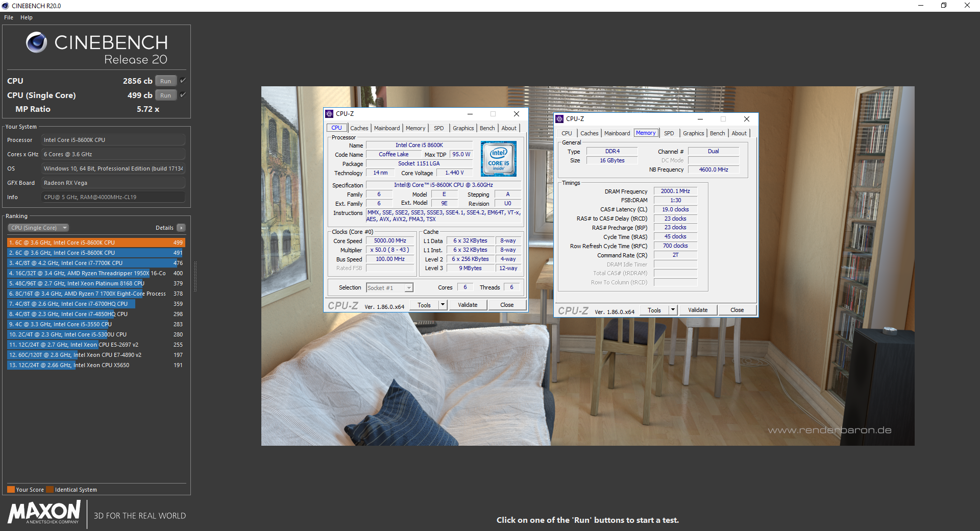
Task: Click the Cinebench logo sphere icon
Action: point(36,42)
